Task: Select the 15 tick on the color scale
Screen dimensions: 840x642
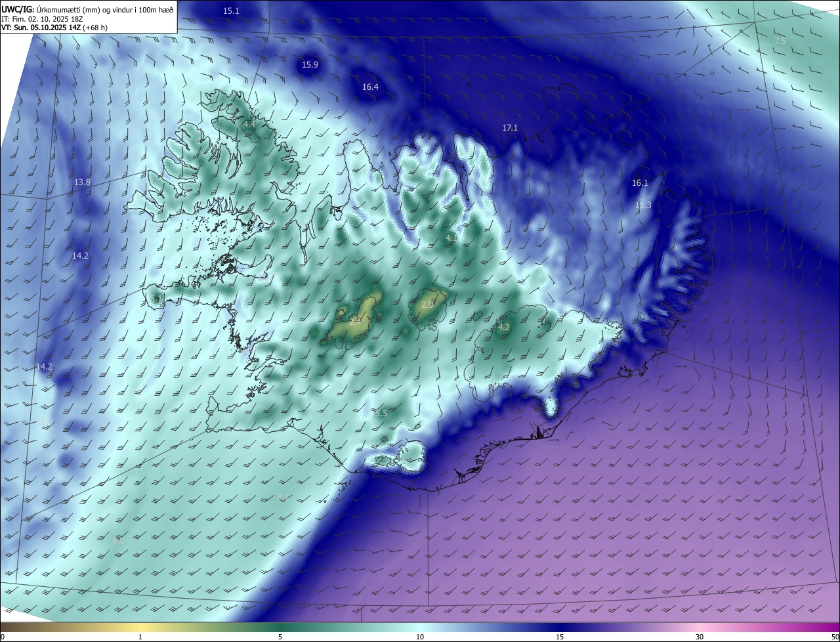Action: (560, 637)
